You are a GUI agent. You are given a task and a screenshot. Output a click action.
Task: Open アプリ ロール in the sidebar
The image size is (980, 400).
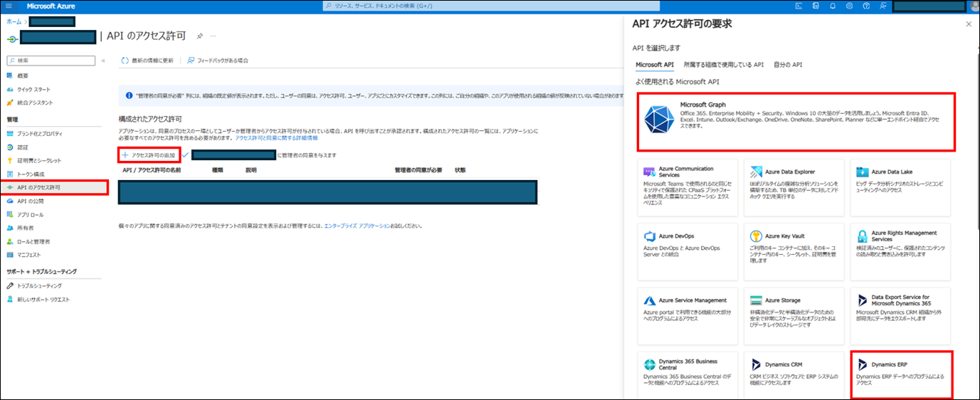[x=30, y=214]
